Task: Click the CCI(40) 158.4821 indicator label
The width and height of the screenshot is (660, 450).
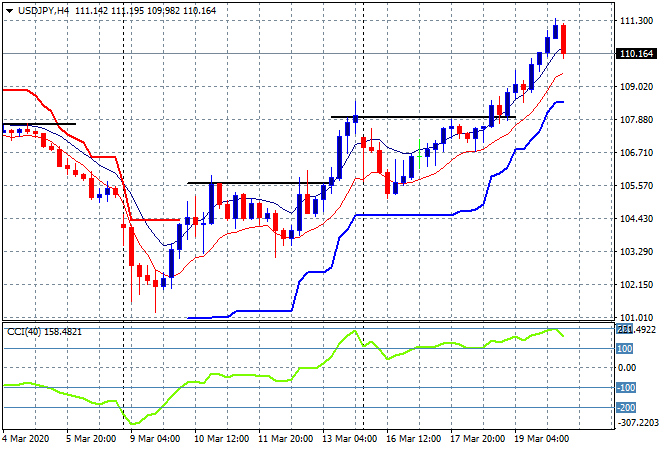Action: coord(44,332)
